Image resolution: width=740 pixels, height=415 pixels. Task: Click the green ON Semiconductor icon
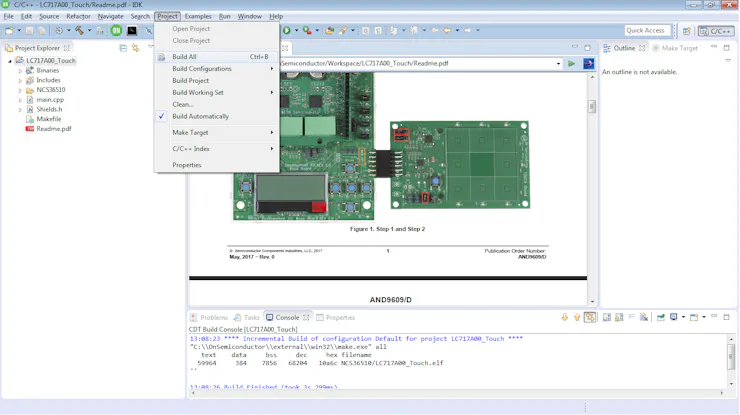click(116, 31)
